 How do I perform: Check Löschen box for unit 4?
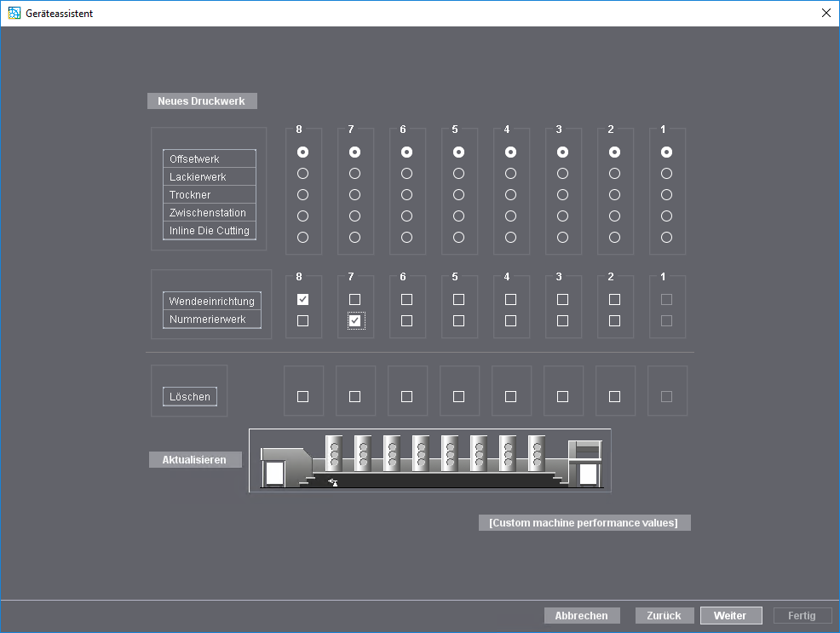point(510,397)
